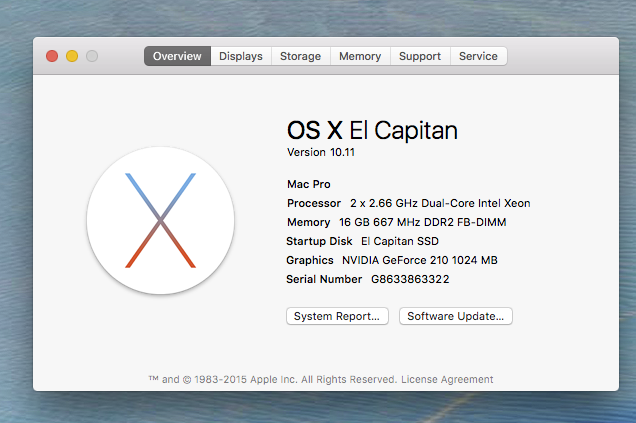636x423 pixels.
Task: Open the Storage tab
Action: [301, 56]
